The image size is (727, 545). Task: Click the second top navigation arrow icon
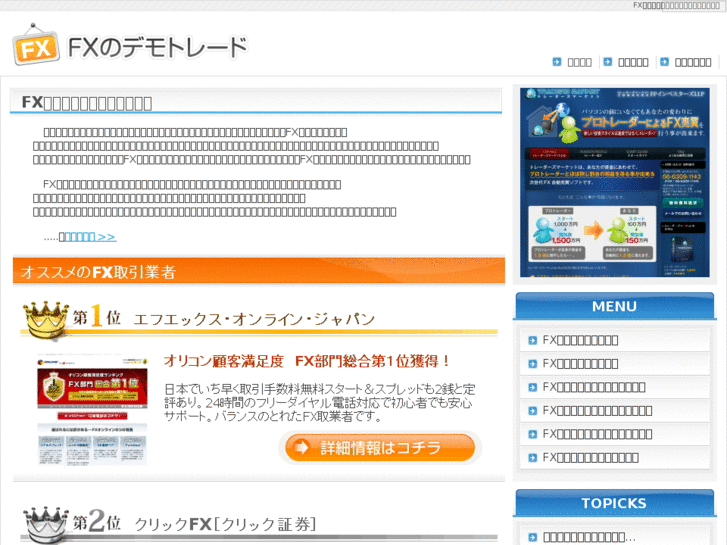point(608,62)
